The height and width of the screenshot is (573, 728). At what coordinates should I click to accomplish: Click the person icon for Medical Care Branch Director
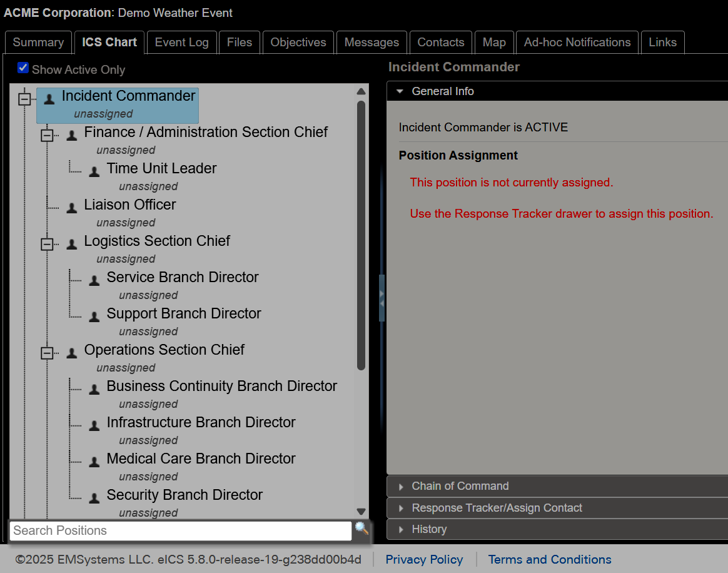point(94,461)
